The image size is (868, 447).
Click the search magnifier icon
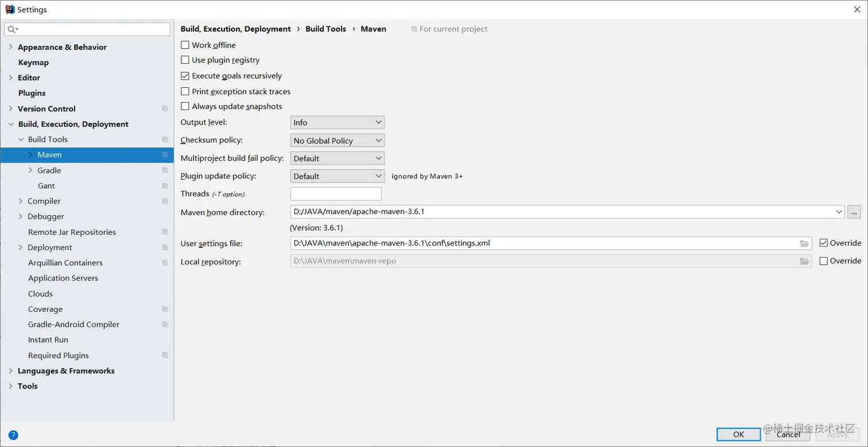(12, 29)
